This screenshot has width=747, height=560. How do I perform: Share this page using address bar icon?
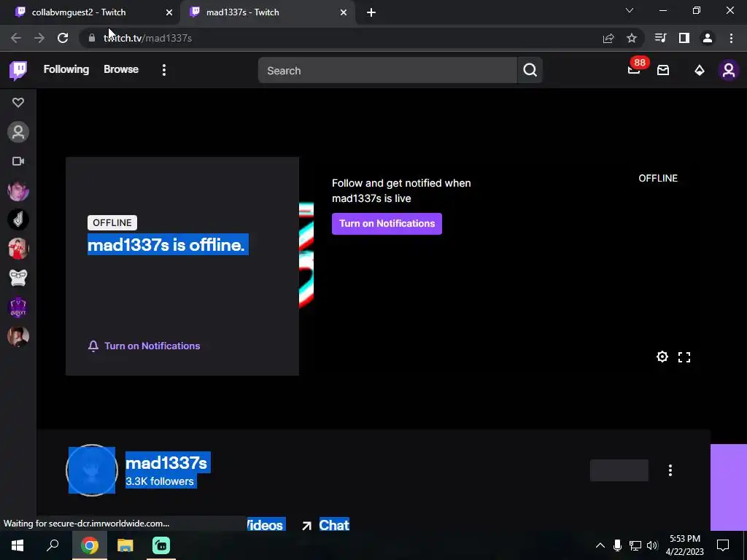tap(608, 39)
